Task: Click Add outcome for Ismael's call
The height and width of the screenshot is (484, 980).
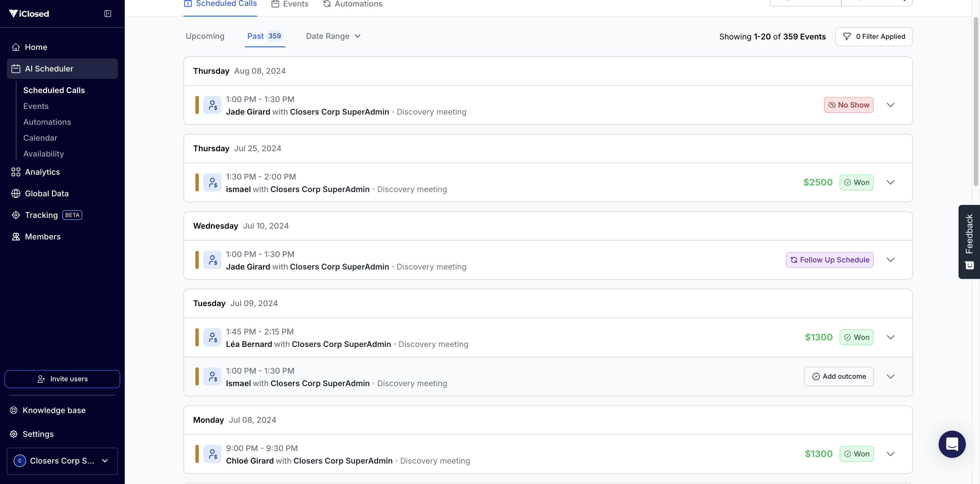Action: tap(839, 376)
